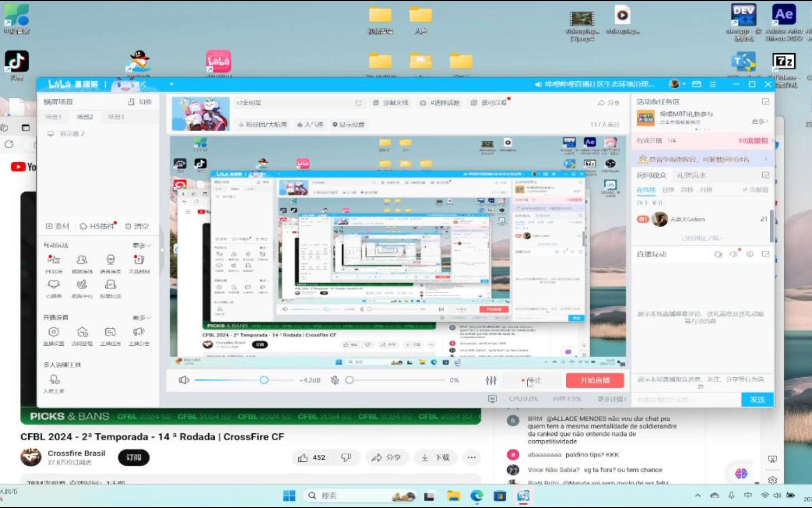Open the 10流量包 reward chevron

pyautogui.click(x=771, y=141)
